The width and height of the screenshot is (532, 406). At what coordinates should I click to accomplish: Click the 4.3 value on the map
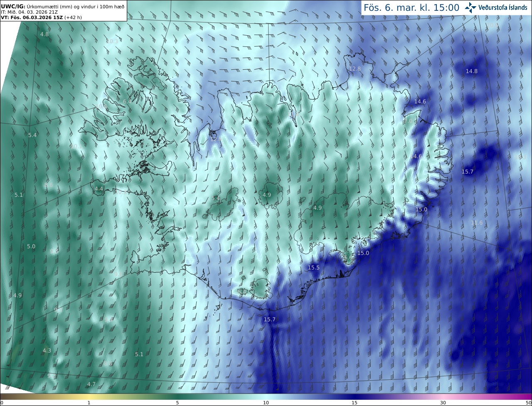pyautogui.click(x=47, y=350)
